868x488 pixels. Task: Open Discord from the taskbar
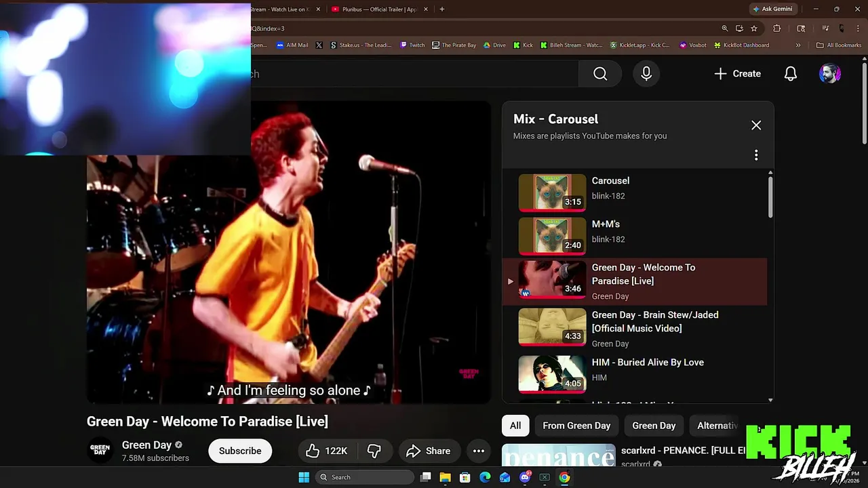525,477
